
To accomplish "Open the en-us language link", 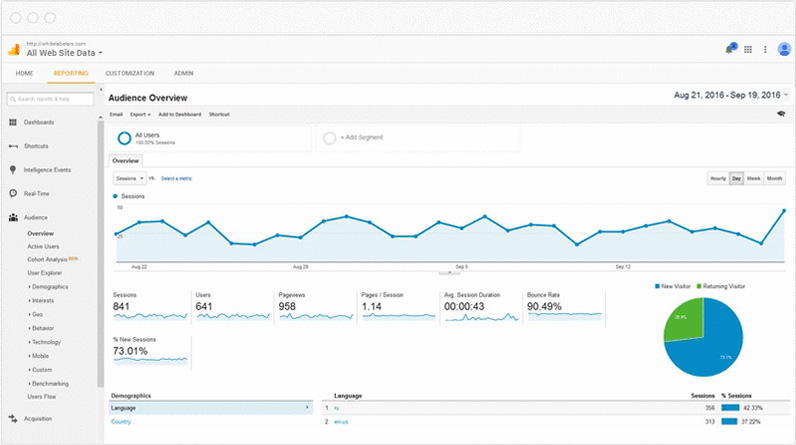I will coord(341,422).
